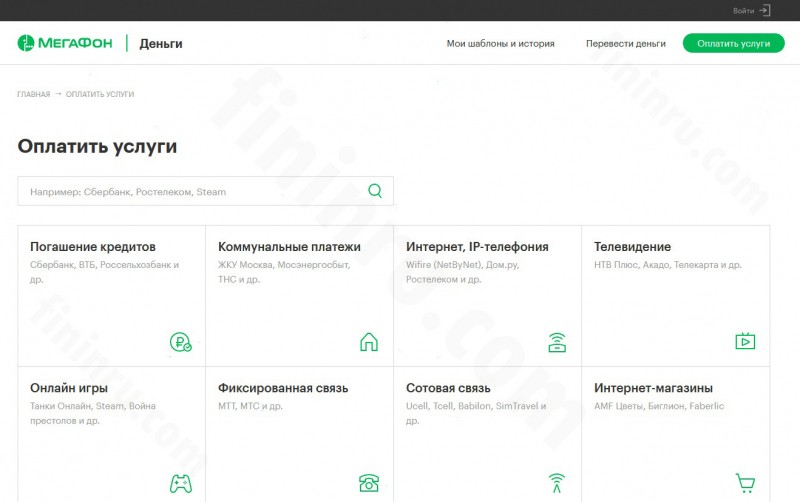Click the telephone icon under Фиксированная связь
The width and height of the screenshot is (800, 502).
coord(369,483)
